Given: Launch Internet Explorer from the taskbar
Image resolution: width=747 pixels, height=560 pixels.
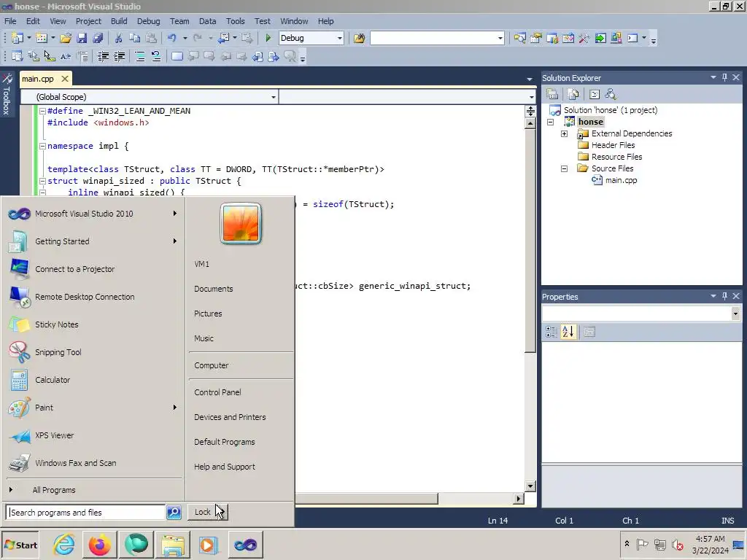Looking at the screenshot, I should click(64, 545).
